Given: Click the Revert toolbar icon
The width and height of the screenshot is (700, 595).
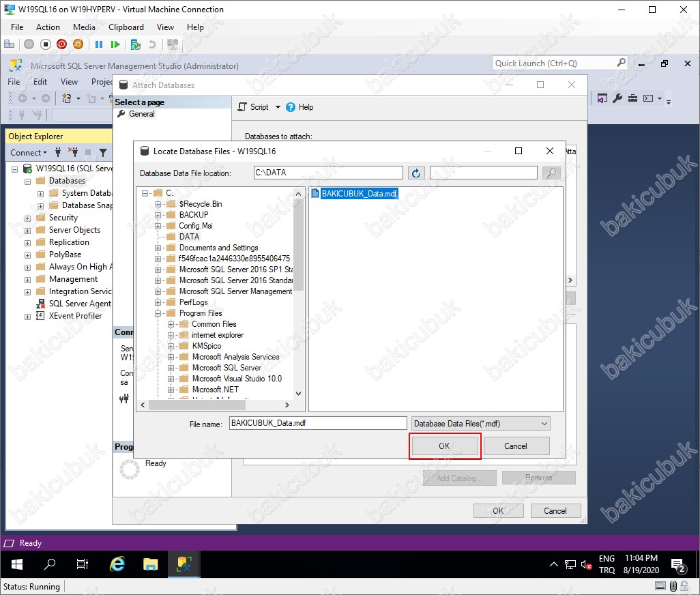Looking at the screenshot, I should pyautogui.click(x=152, y=44).
